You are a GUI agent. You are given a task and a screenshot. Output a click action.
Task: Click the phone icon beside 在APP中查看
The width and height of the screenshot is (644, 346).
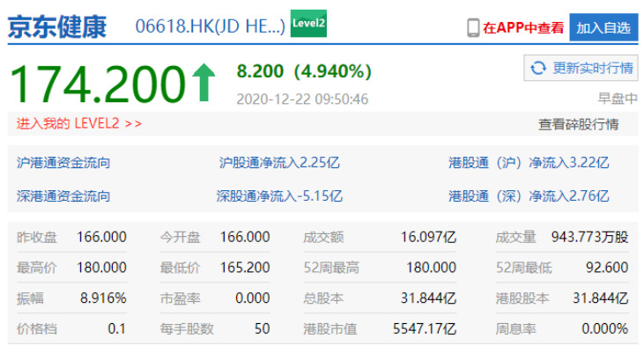click(473, 28)
